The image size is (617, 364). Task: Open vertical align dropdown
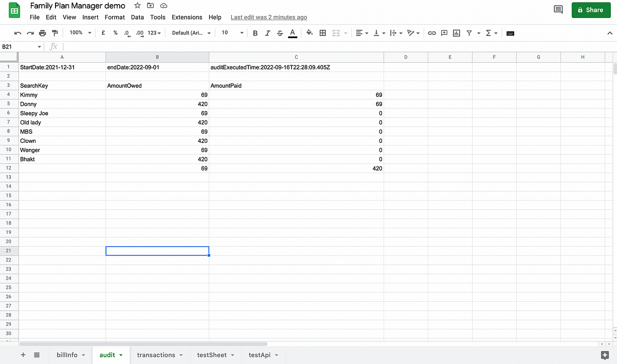[x=379, y=33]
